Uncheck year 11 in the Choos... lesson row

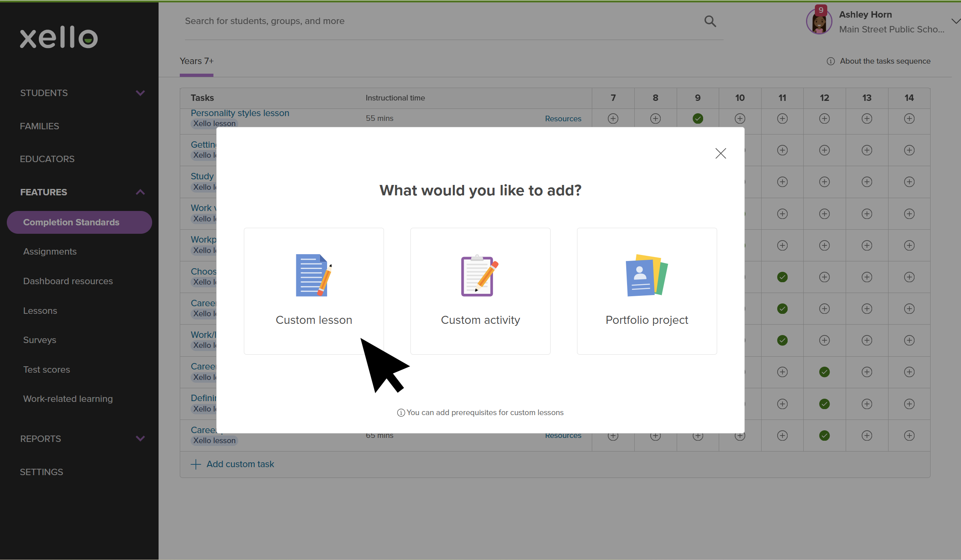tap(782, 277)
